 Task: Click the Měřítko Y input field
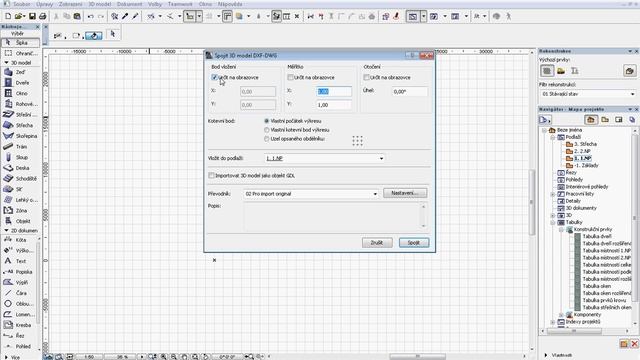pyautogui.click(x=334, y=105)
